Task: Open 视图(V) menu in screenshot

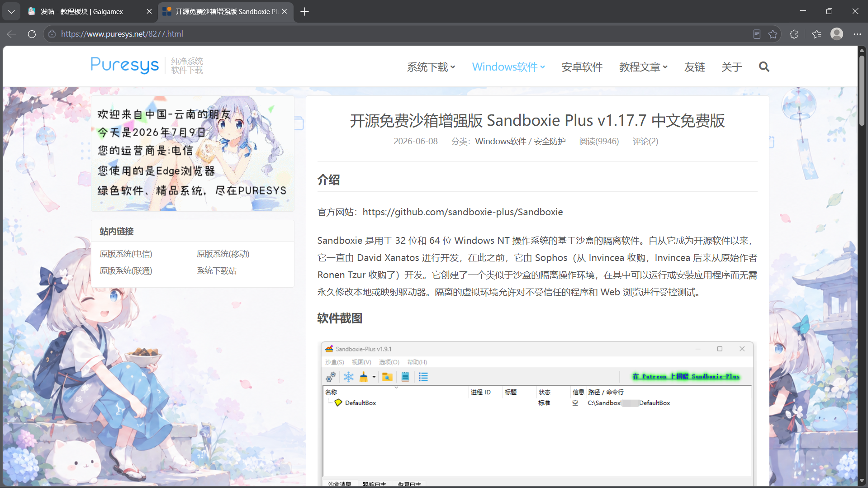Action: pos(361,362)
